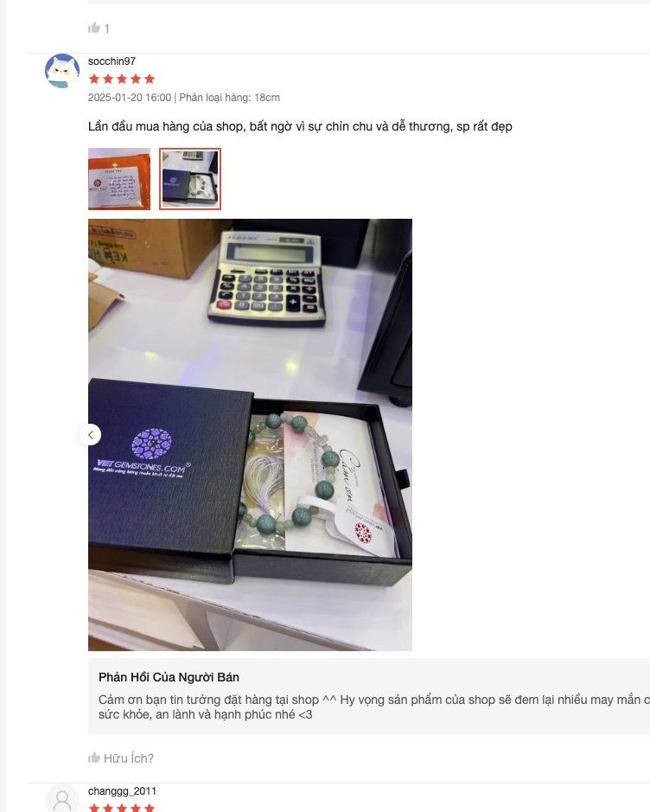Click the thumbs-up icon showing 1 like
Image resolution: width=650 pixels, height=812 pixels.
point(93,28)
